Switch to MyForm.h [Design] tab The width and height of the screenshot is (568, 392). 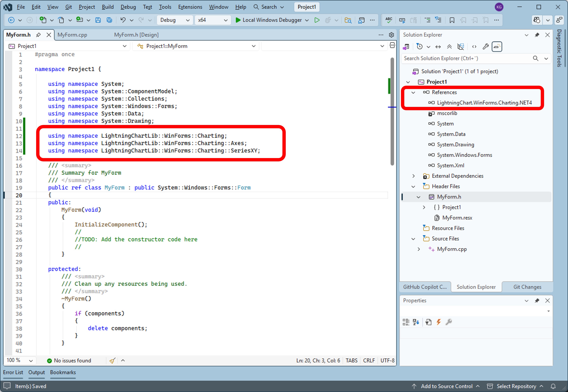[x=136, y=35]
